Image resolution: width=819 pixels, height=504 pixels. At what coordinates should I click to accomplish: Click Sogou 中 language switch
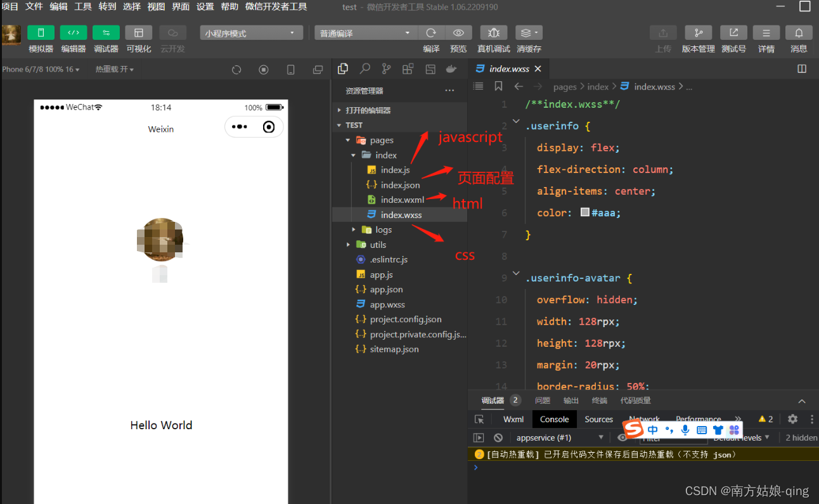(652, 430)
